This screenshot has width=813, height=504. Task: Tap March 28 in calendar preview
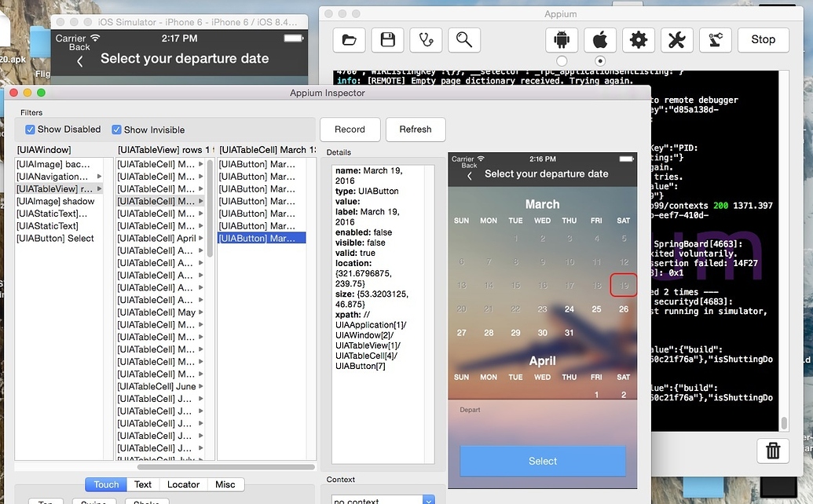489,333
